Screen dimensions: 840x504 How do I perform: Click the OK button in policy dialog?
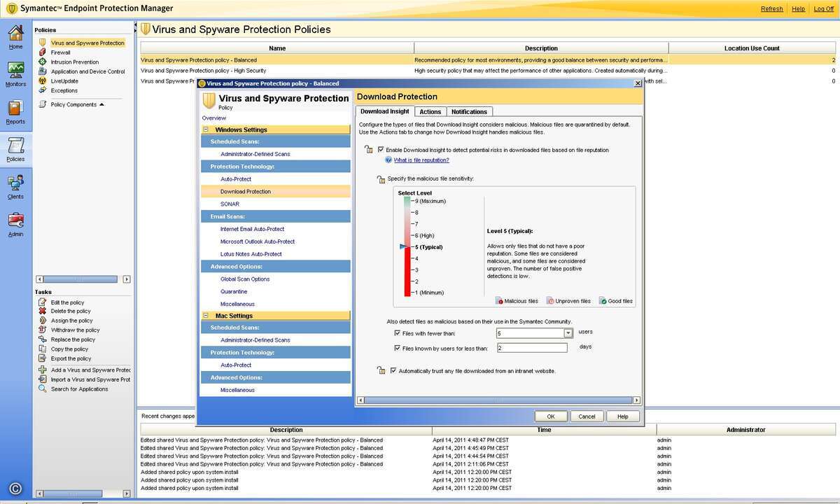tap(551, 416)
